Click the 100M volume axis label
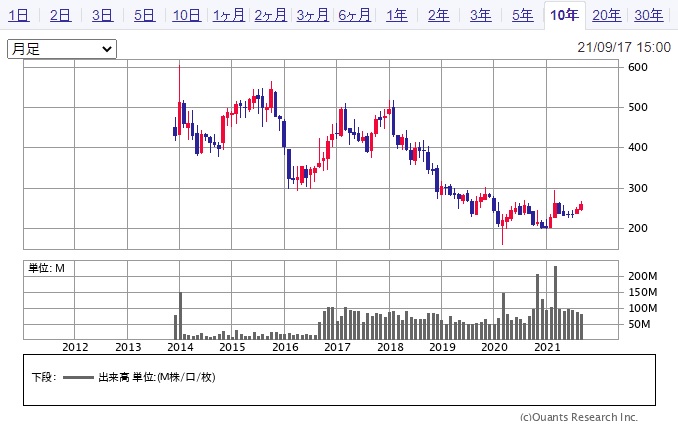The height and width of the screenshot is (428, 678). (643, 308)
